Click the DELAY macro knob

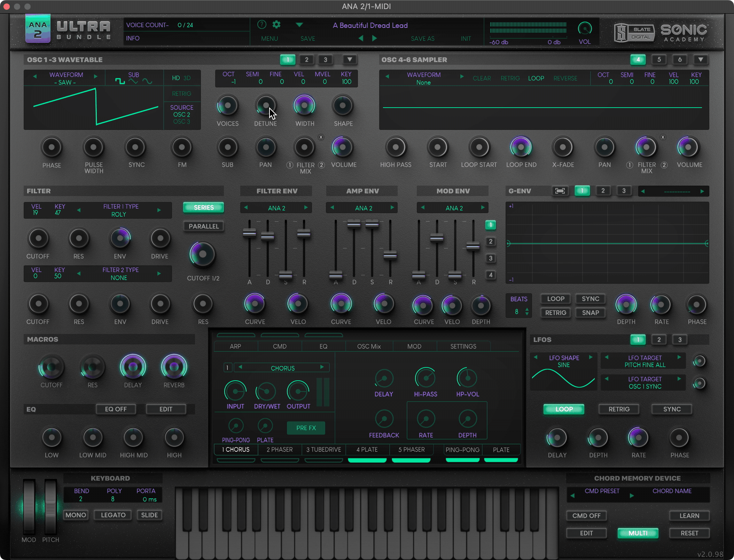click(x=133, y=367)
